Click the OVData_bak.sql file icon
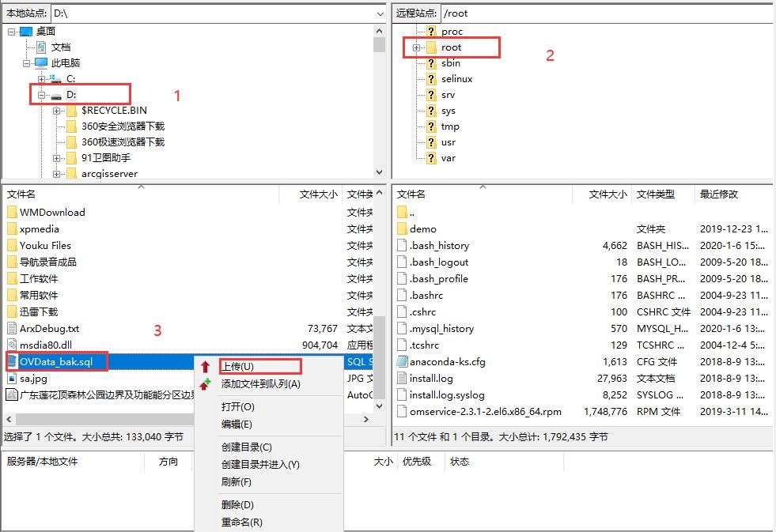Viewport: 776px width, 532px height. click(x=12, y=361)
